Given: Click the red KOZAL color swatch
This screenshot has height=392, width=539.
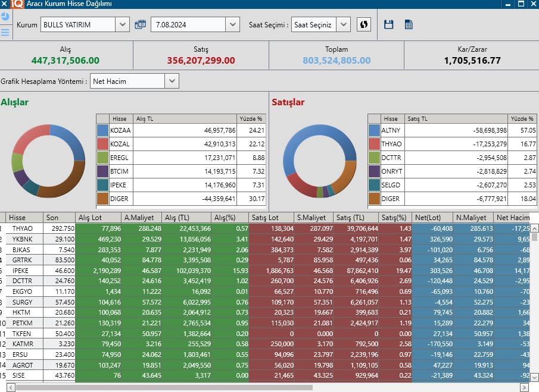Looking at the screenshot, I should click(x=103, y=144).
